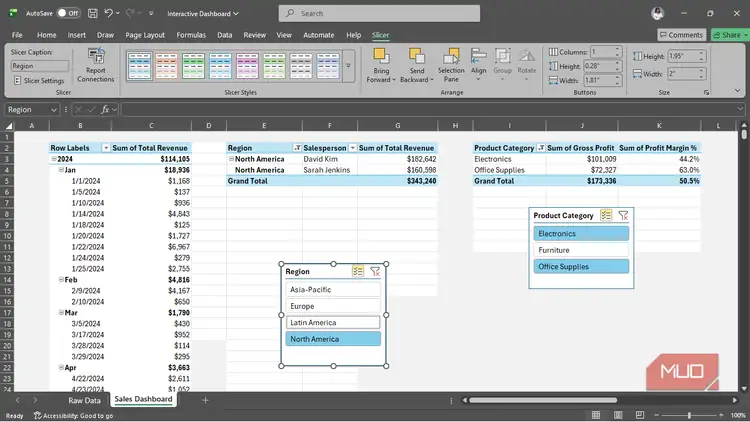Click zoom in plus in status bar
The image size is (750, 422).
tap(721, 415)
